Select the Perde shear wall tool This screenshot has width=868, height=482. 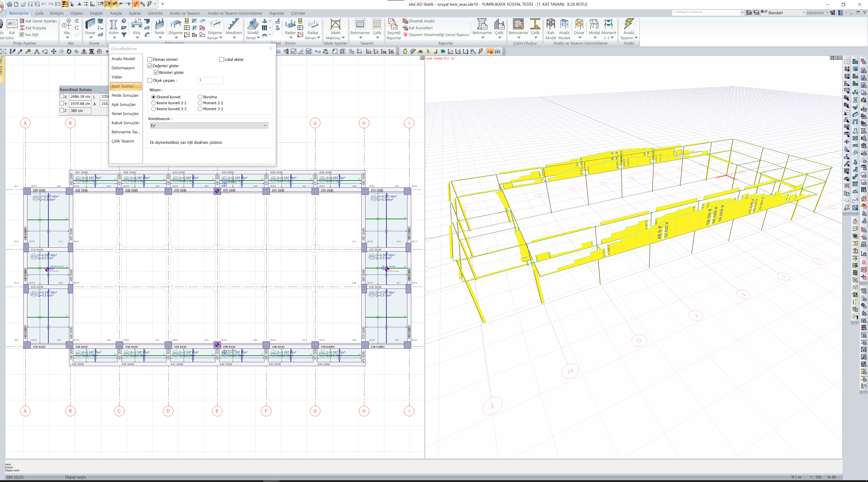[x=159, y=27]
